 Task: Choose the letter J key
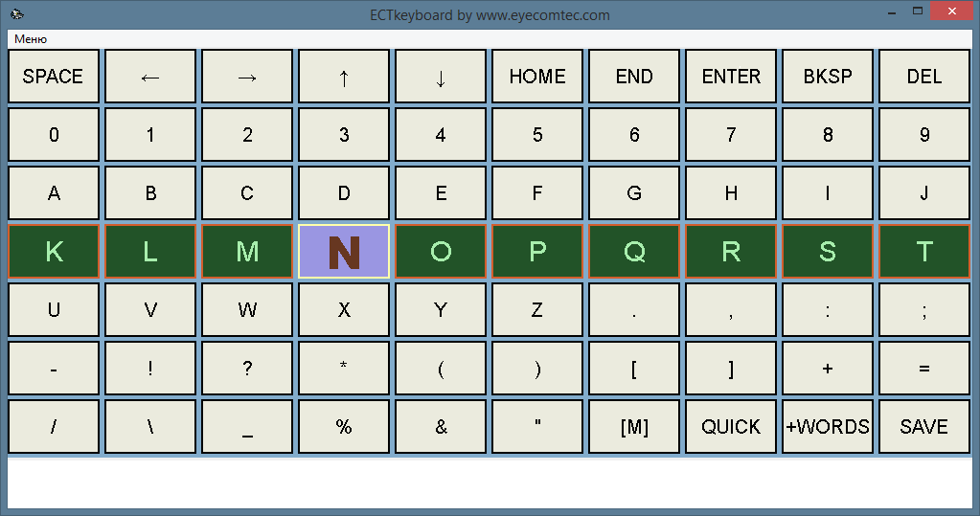pos(924,193)
